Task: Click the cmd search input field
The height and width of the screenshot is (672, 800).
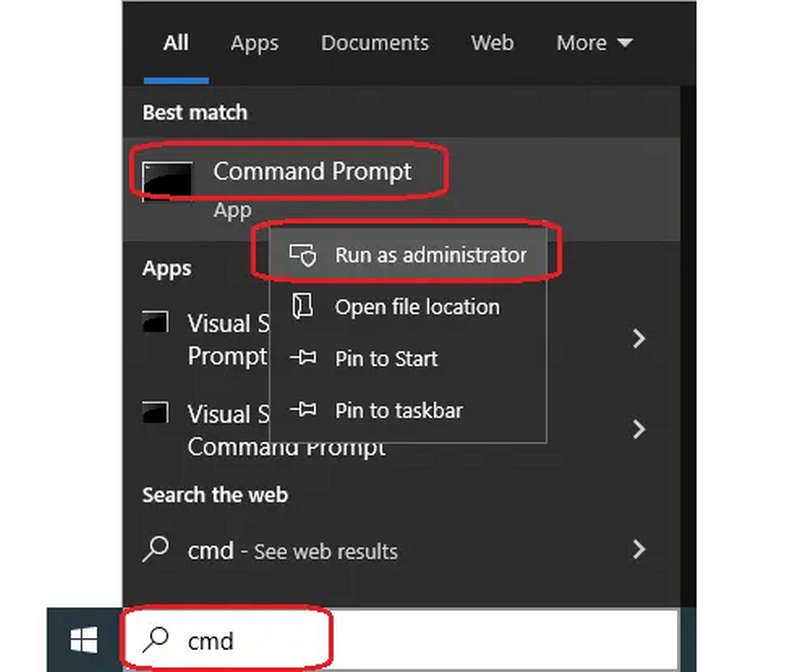Action: coord(401,640)
